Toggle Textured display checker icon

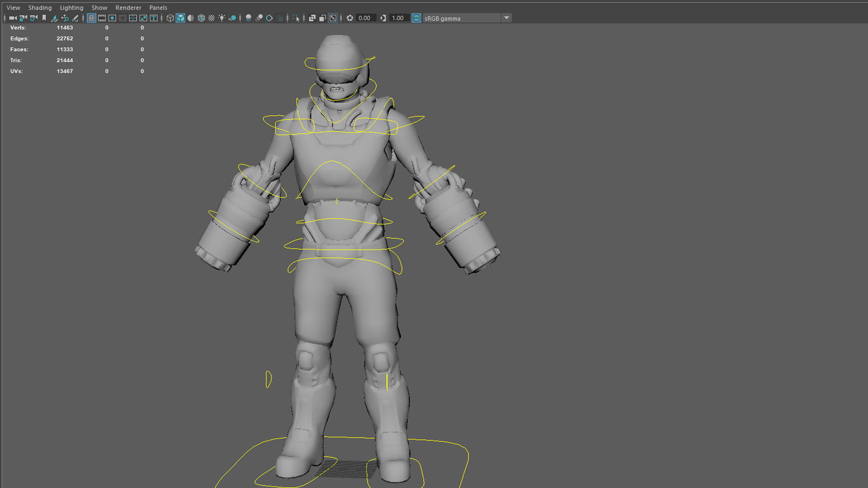pyautogui.click(x=212, y=18)
